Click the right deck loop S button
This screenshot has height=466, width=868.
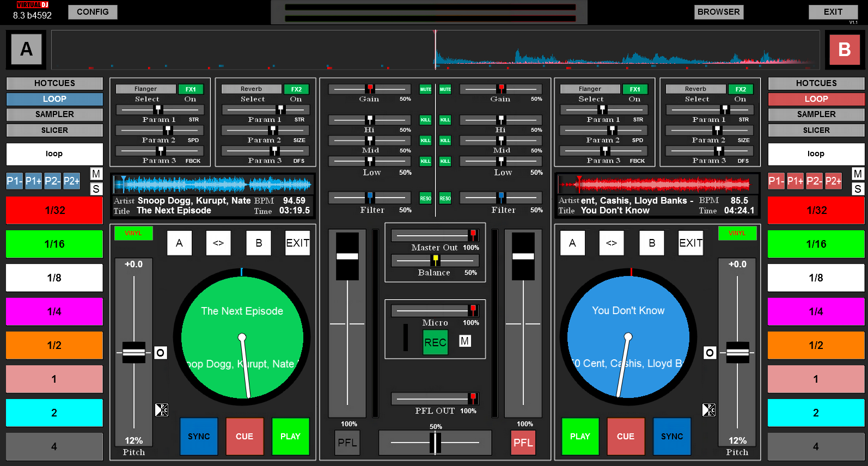pos(858,189)
